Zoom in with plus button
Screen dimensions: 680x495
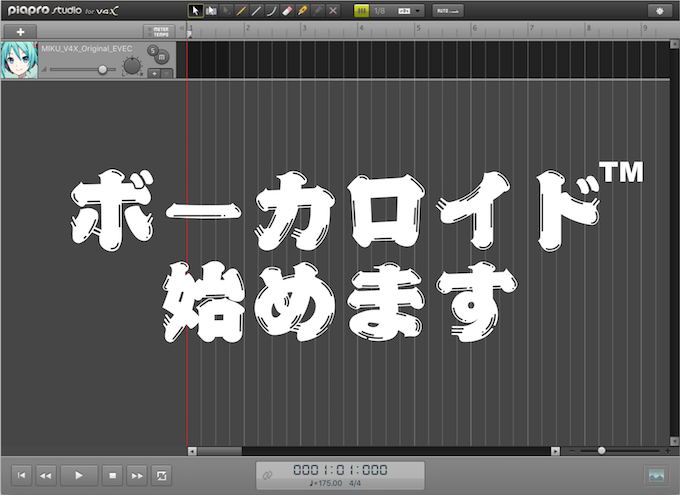pyautogui.click(x=668, y=451)
